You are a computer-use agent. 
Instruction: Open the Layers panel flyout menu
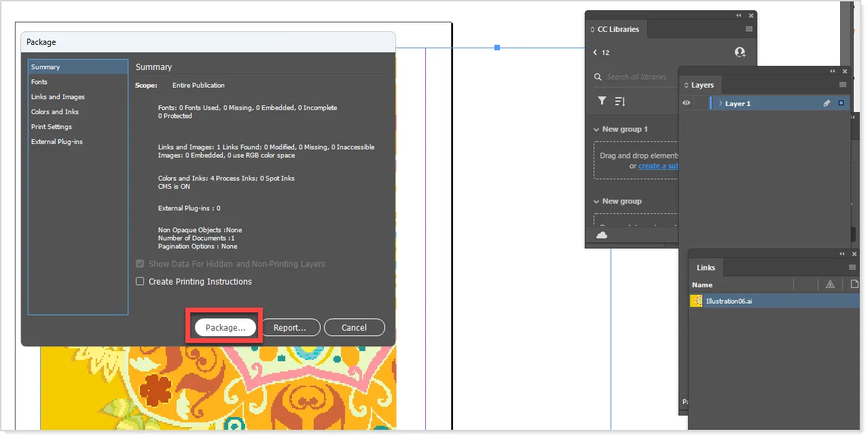click(844, 84)
